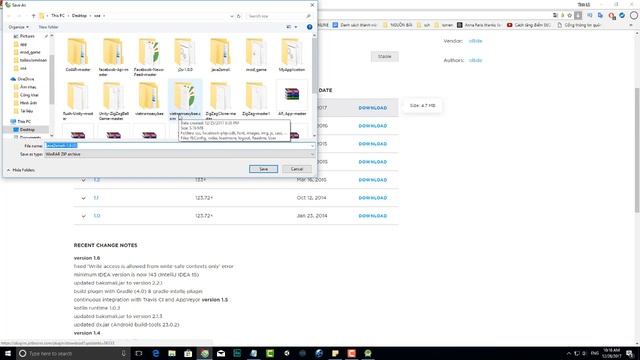
Task: Click the Vendor name link
Action: (x=475, y=41)
